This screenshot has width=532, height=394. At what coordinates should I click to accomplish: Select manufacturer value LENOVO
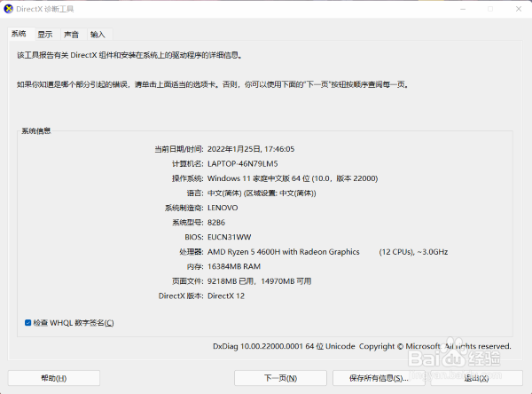pos(223,208)
